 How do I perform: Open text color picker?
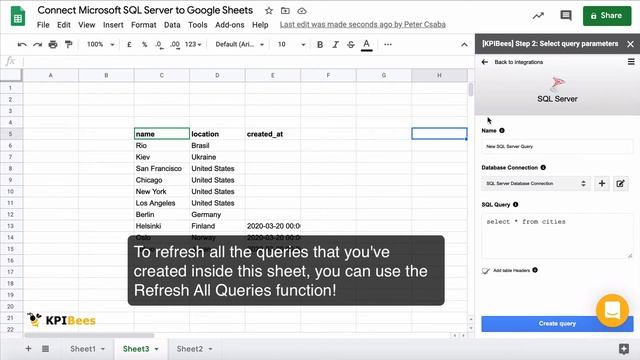point(367,44)
